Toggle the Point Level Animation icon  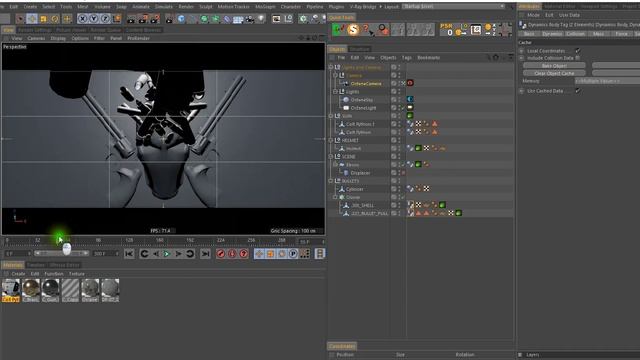click(x=304, y=254)
